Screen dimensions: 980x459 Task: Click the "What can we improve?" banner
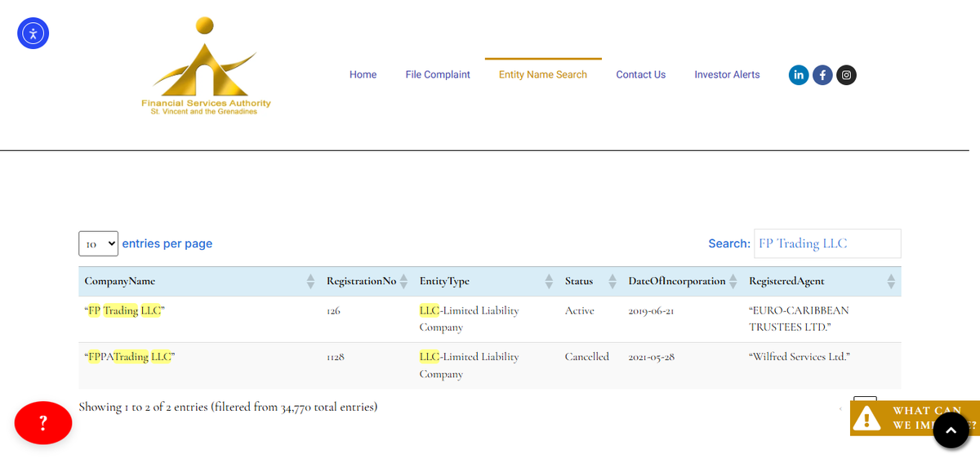point(915,418)
